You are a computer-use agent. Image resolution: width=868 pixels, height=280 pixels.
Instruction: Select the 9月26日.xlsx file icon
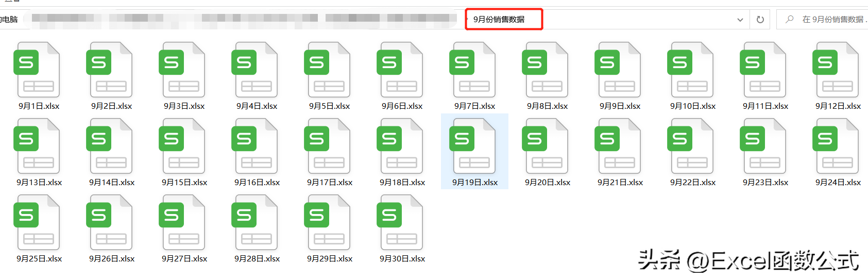[109, 222]
